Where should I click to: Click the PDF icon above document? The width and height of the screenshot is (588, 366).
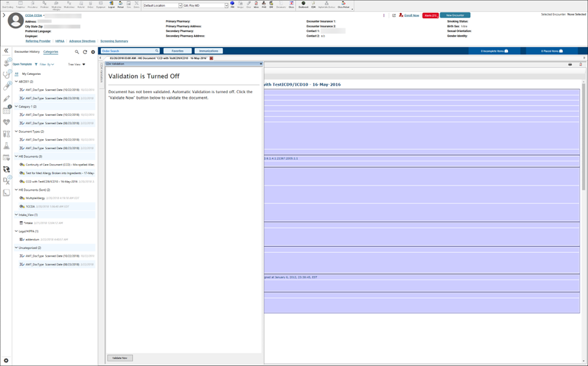(x=580, y=64)
